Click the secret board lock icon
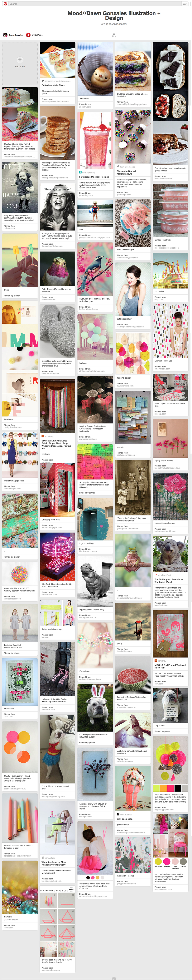Screen dimensions: 192x980 click(x=102, y=24)
